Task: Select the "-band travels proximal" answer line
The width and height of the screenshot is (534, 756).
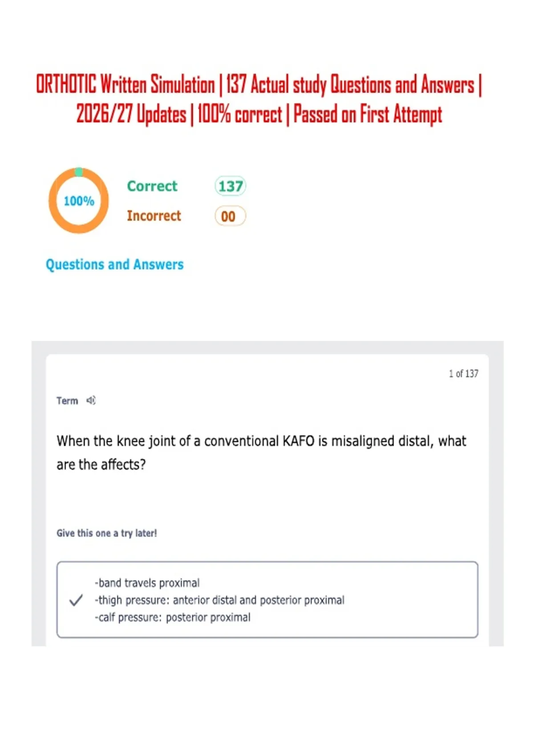Action: [147, 583]
